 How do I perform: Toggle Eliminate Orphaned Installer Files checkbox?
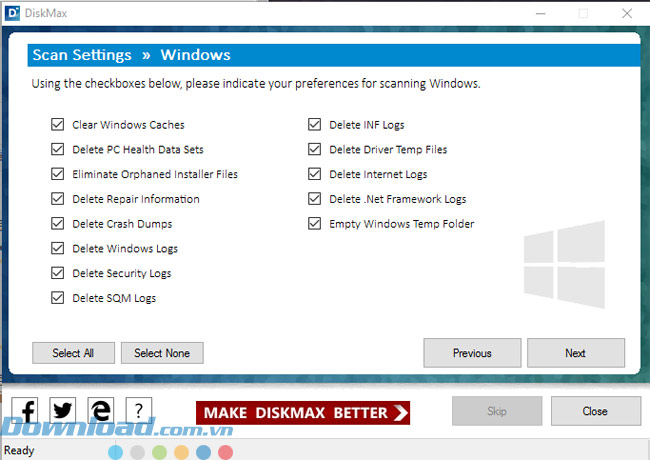58,174
